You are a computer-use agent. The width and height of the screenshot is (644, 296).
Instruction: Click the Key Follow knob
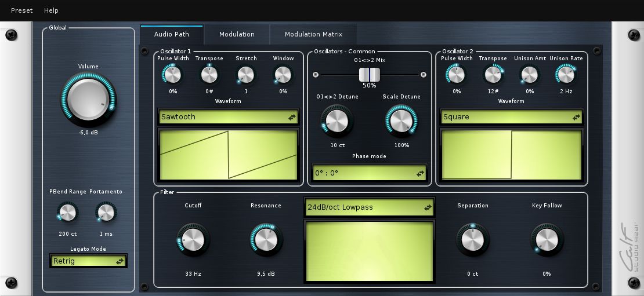click(x=547, y=239)
